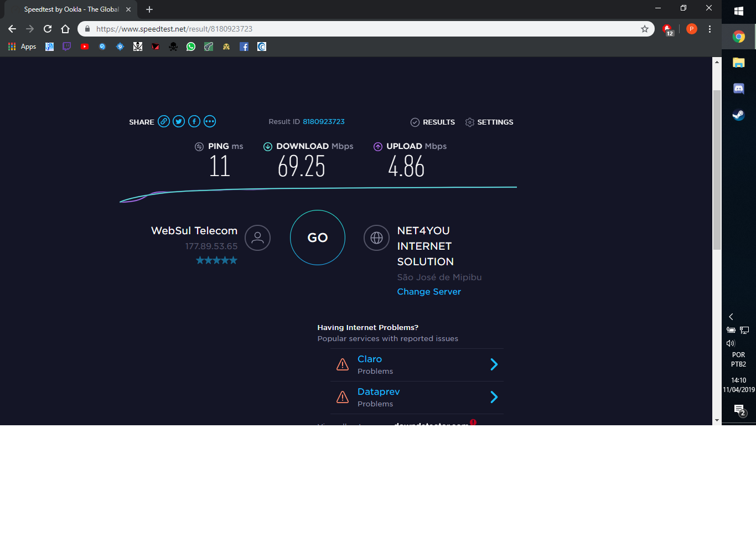Open the YouTube bookmark
This screenshot has width=756, height=536.
[85, 47]
